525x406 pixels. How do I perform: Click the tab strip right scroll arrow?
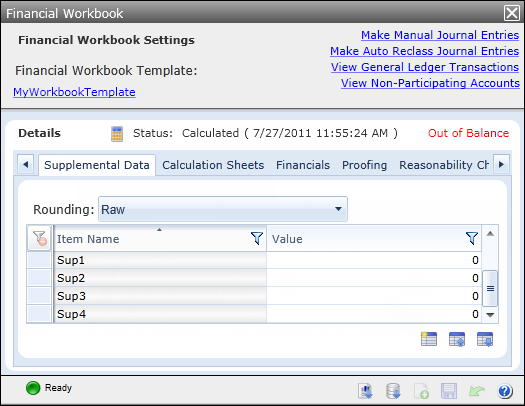tap(501, 164)
